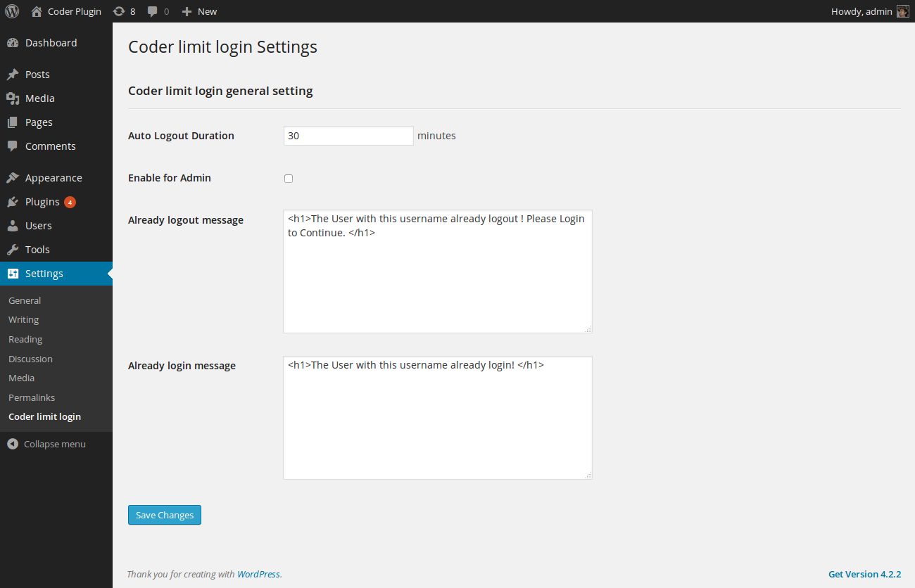Screen dimensions: 915x588
Task: Select Coder limit login submenu item
Action: pos(44,416)
